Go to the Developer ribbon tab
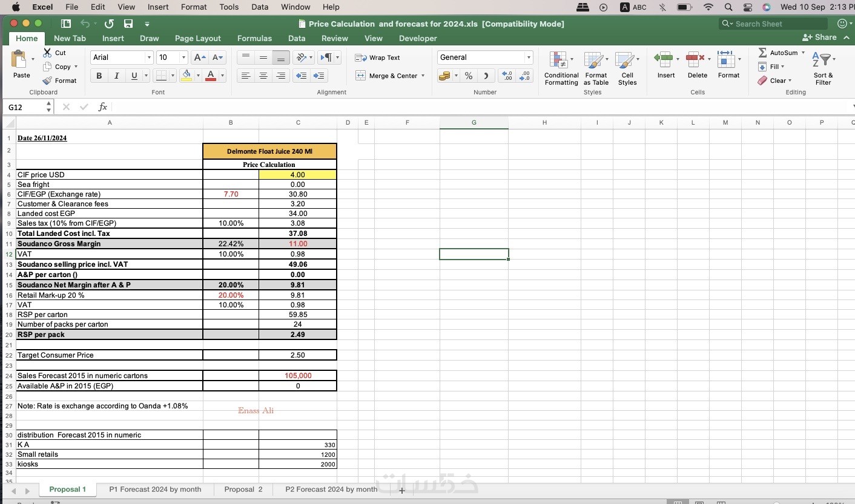This screenshot has height=504, width=855. [x=418, y=38]
